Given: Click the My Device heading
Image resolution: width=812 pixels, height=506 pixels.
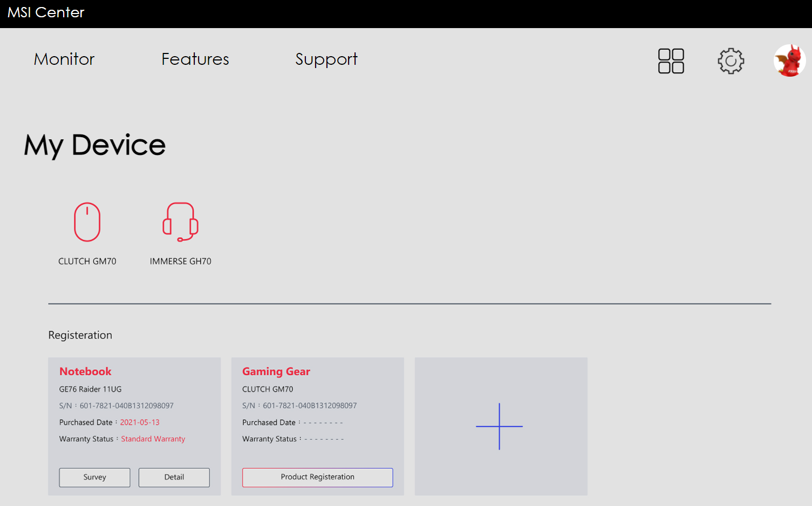Looking at the screenshot, I should click(x=94, y=145).
